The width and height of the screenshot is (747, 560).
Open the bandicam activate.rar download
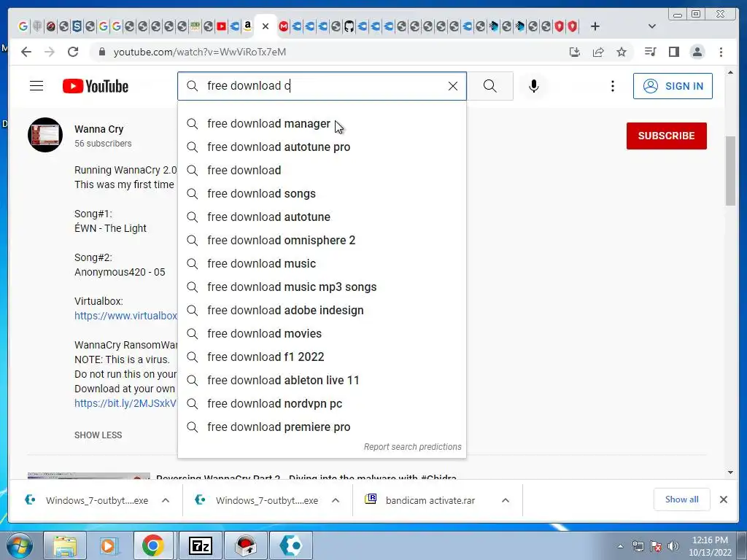pyautogui.click(x=430, y=500)
